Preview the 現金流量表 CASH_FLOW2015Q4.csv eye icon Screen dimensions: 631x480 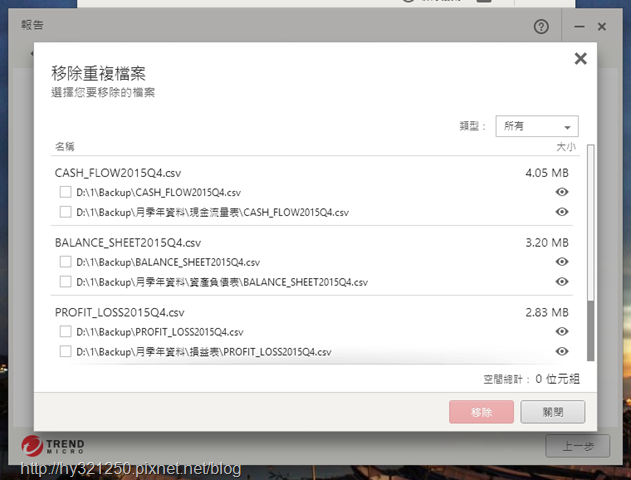coord(562,212)
